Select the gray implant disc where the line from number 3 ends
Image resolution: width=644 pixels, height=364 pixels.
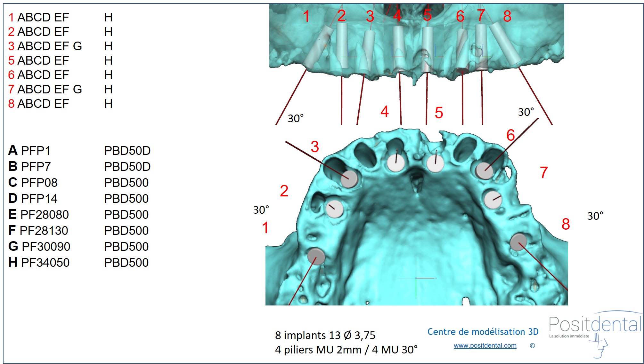349,178
